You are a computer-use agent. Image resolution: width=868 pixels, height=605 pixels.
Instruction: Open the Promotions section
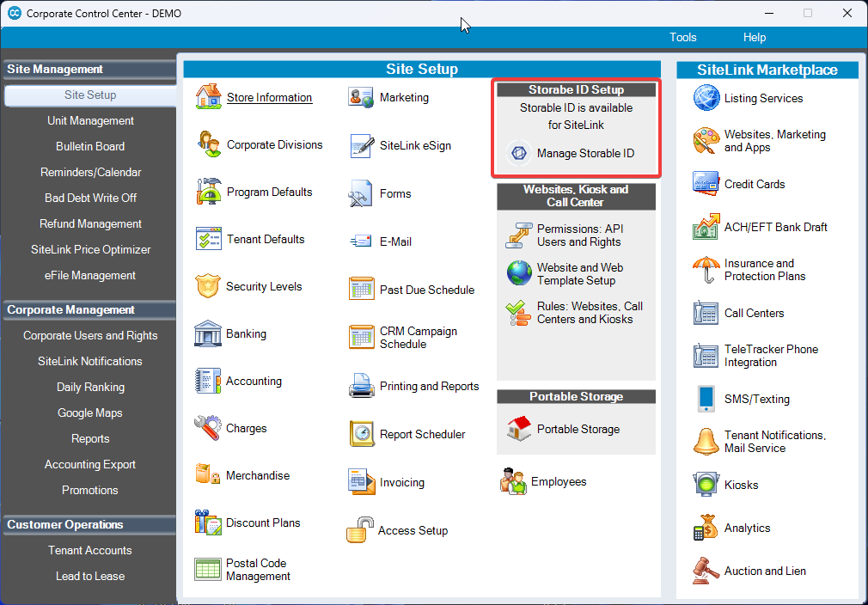pyautogui.click(x=90, y=490)
